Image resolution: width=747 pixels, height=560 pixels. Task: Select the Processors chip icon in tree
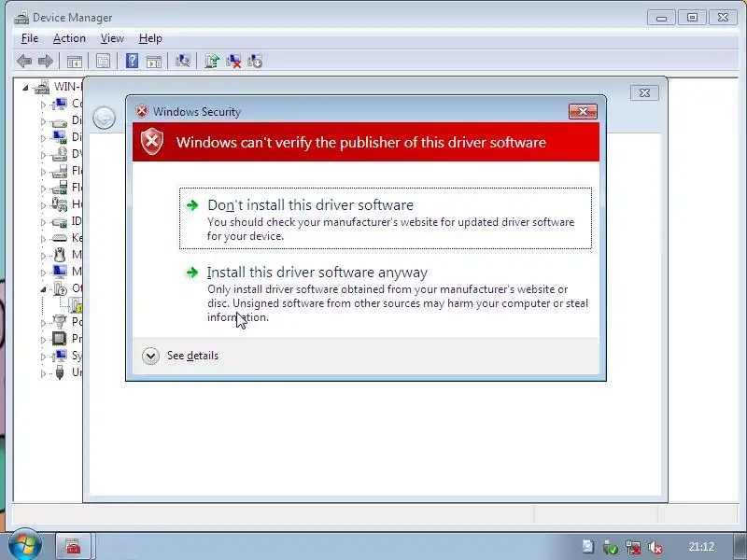pyautogui.click(x=60, y=339)
